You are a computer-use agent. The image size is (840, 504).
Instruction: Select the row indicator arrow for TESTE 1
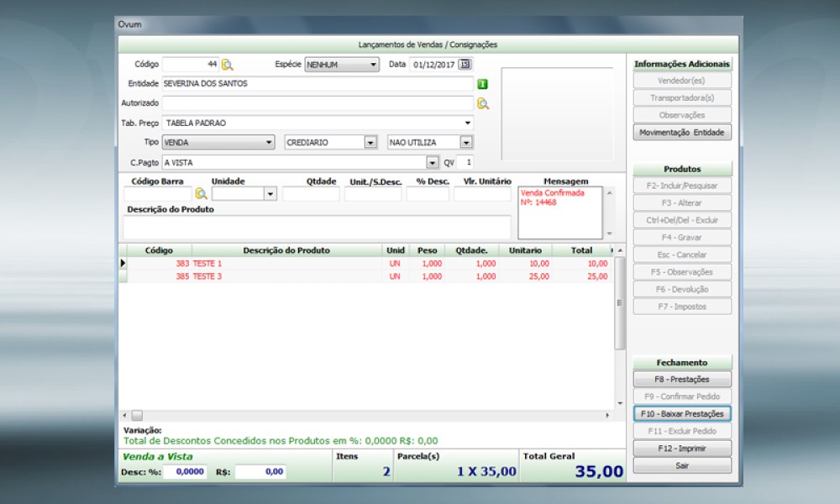pyautogui.click(x=123, y=264)
